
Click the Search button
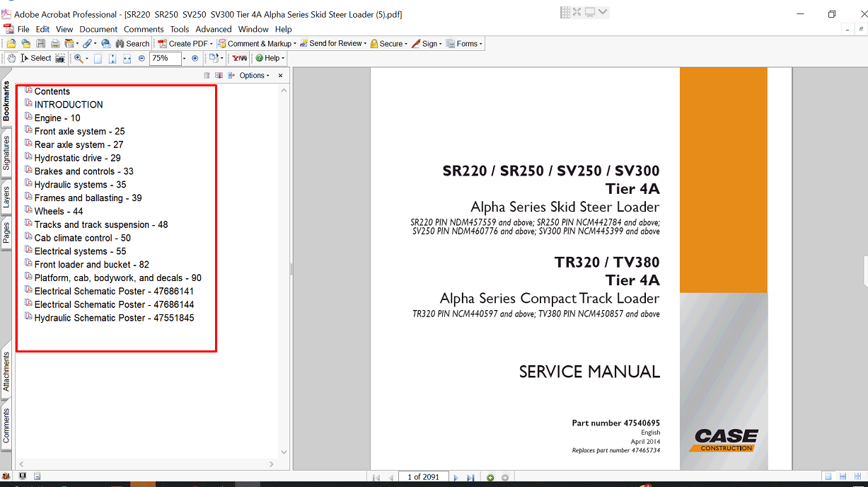pyautogui.click(x=132, y=44)
